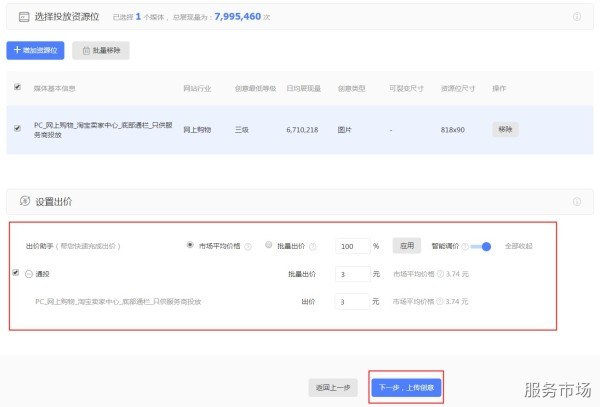Click the 资源位尺寸 column header
Screen dimensions: 600x407
tap(458, 88)
